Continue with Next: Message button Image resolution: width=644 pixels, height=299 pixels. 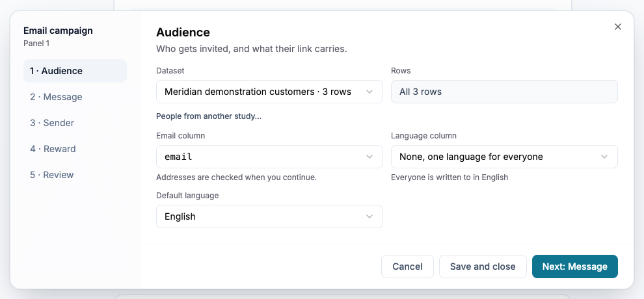click(575, 266)
